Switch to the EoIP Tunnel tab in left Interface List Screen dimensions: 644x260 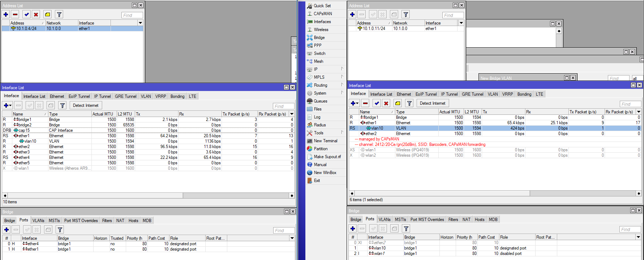tap(79, 96)
